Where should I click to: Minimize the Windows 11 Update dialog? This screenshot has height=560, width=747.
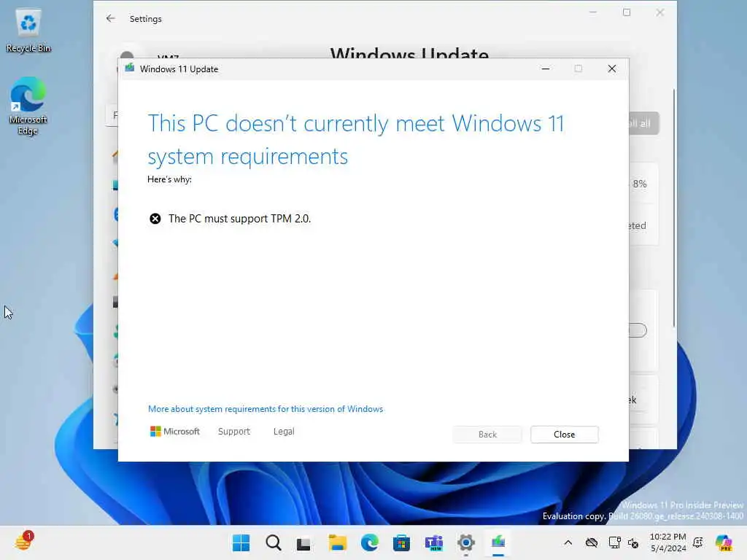pyautogui.click(x=546, y=69)
